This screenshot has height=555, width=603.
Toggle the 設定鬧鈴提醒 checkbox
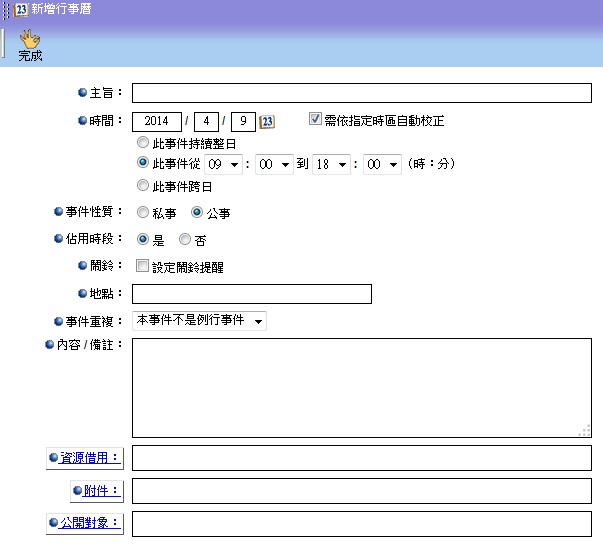[141, 266]
